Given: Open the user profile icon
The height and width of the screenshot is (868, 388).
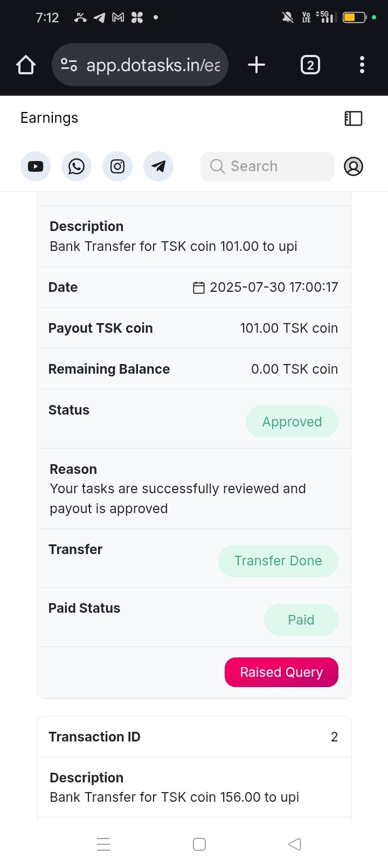Looking at the screenshot, I should tap(354, 166).
